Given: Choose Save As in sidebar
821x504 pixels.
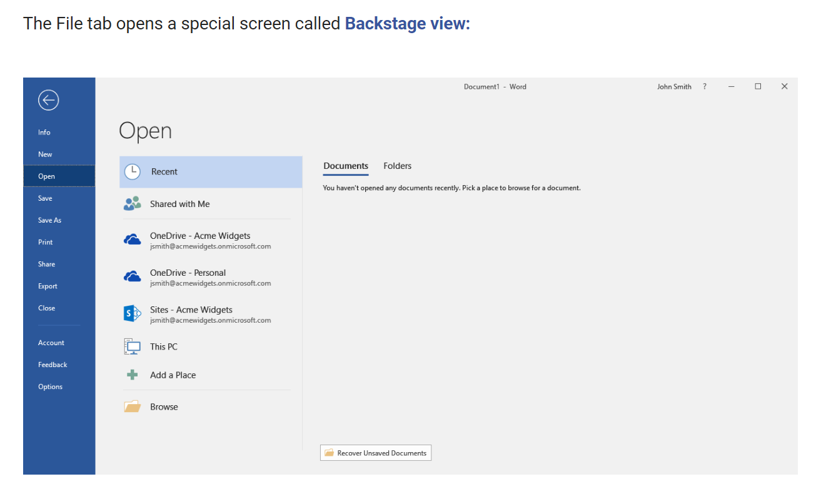Looking at the screenshot, I should tap(50, 221).
